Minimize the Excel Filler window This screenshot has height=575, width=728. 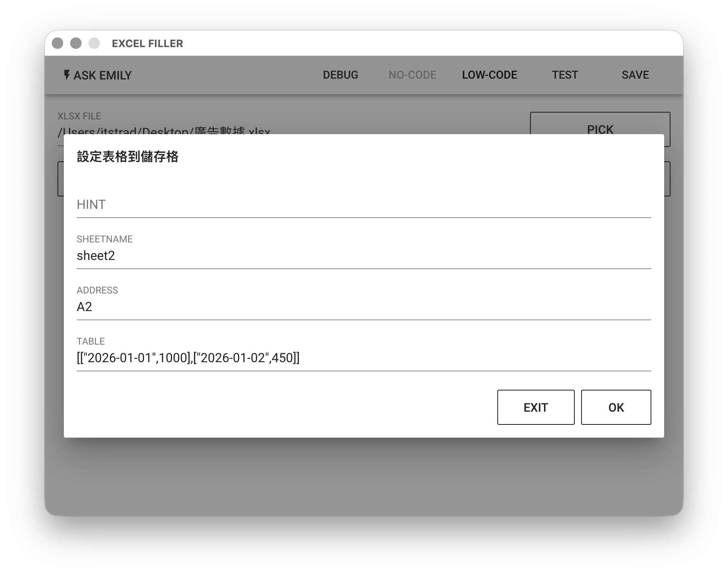76,43
